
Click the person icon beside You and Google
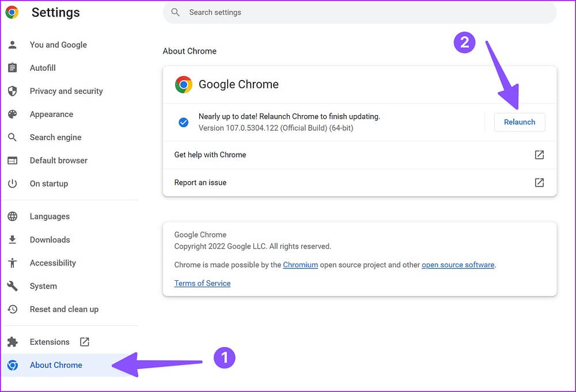12,45
